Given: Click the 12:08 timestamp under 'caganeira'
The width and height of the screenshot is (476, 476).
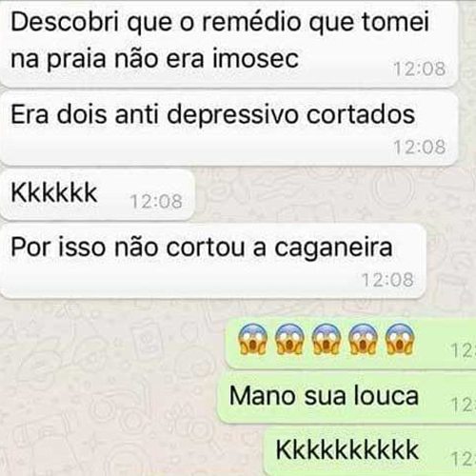Looking at the screenshot, I should pyautogui.click(x=387, y=280).
